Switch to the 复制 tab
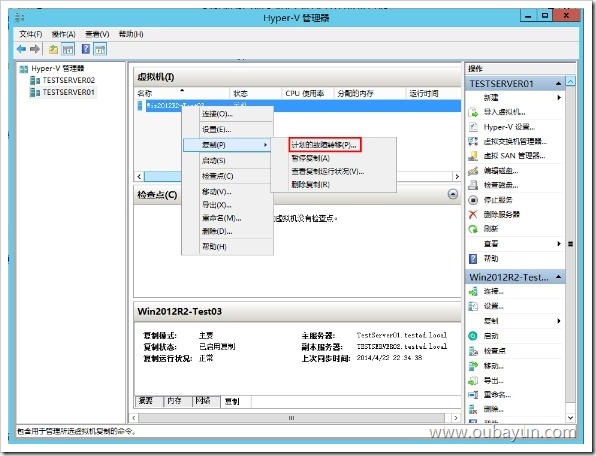The height and width of the screenshot is (456, 596). tap(235, 401)
